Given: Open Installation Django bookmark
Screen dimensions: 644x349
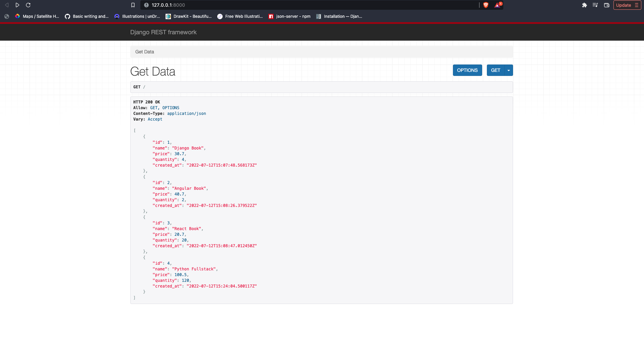Looking at the screenshot, I should (x=339, y=16).
